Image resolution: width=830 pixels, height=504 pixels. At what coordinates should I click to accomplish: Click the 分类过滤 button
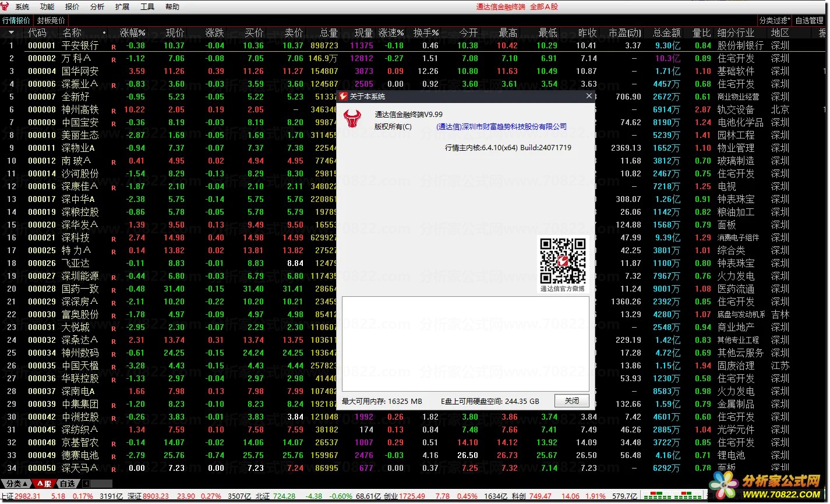(775, 20)
